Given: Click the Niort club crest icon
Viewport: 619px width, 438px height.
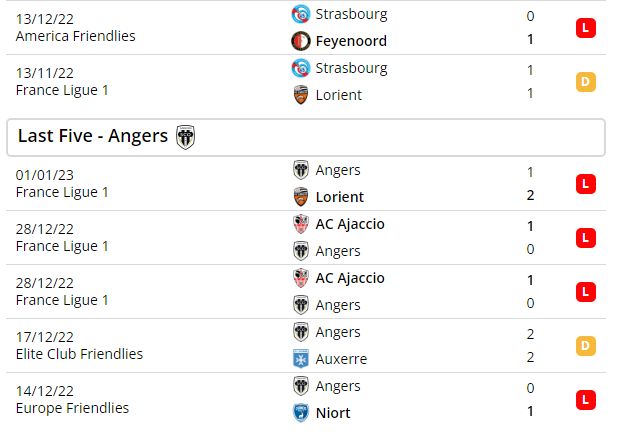Looking at the screenshot, I should pos(300,413).
